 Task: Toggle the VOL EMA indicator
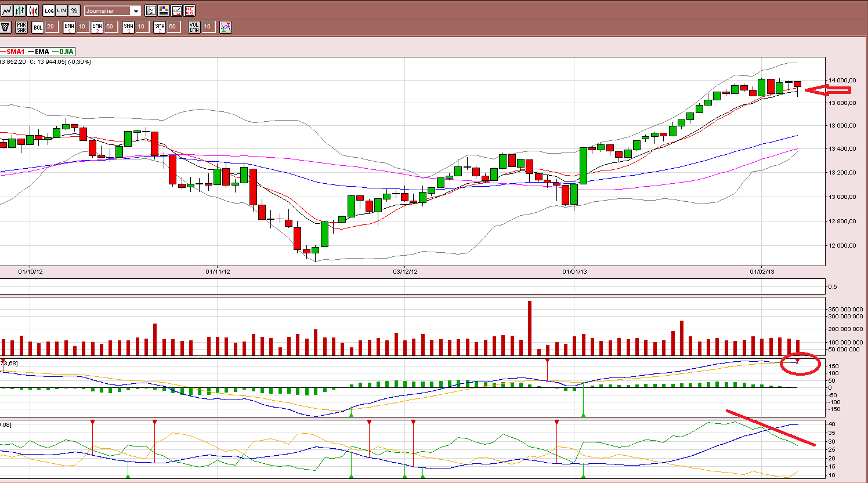pos(194,27)
